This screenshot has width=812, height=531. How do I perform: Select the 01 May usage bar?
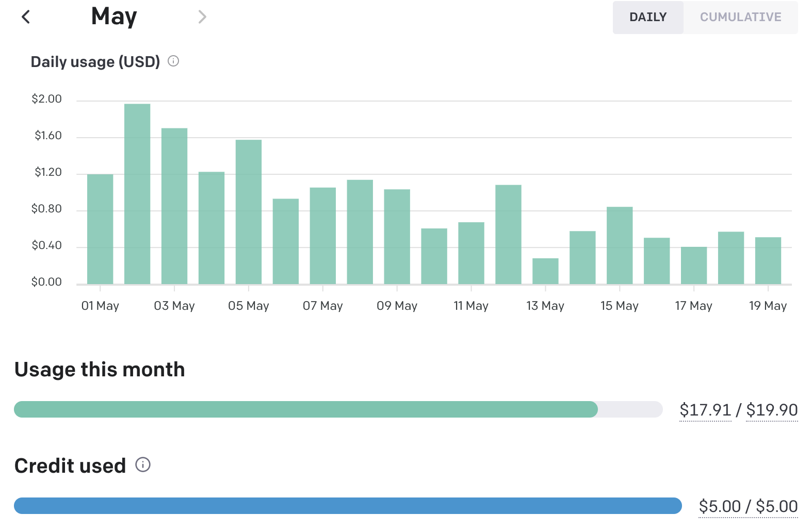coord(100,229)
